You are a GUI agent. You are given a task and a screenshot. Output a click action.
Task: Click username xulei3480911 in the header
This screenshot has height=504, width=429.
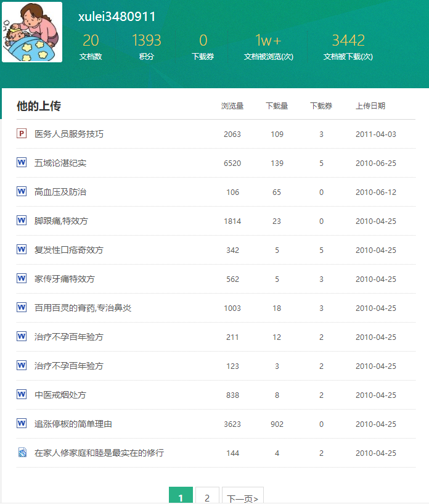click(117, 17)
